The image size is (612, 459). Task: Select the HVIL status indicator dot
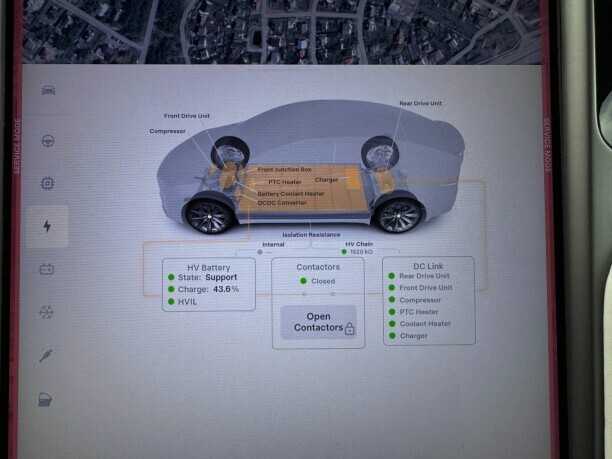171,301
